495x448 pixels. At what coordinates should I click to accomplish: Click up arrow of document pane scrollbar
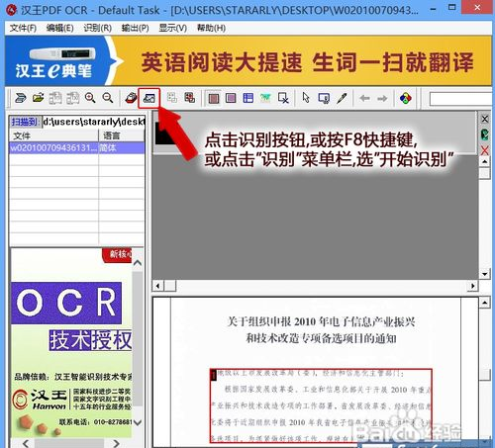pyautogui.click(x=484, y=303)
